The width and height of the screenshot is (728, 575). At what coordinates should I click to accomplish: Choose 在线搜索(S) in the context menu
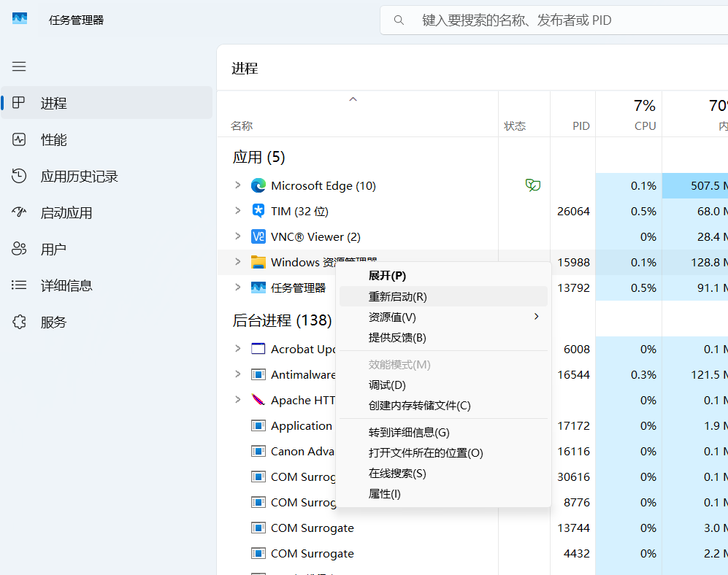[443, 473]
